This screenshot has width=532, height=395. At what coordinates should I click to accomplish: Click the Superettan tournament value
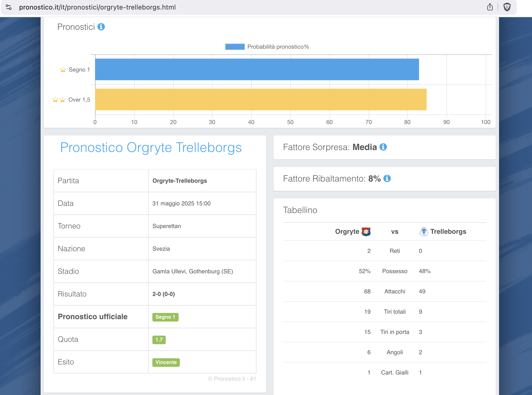(167, 226)
